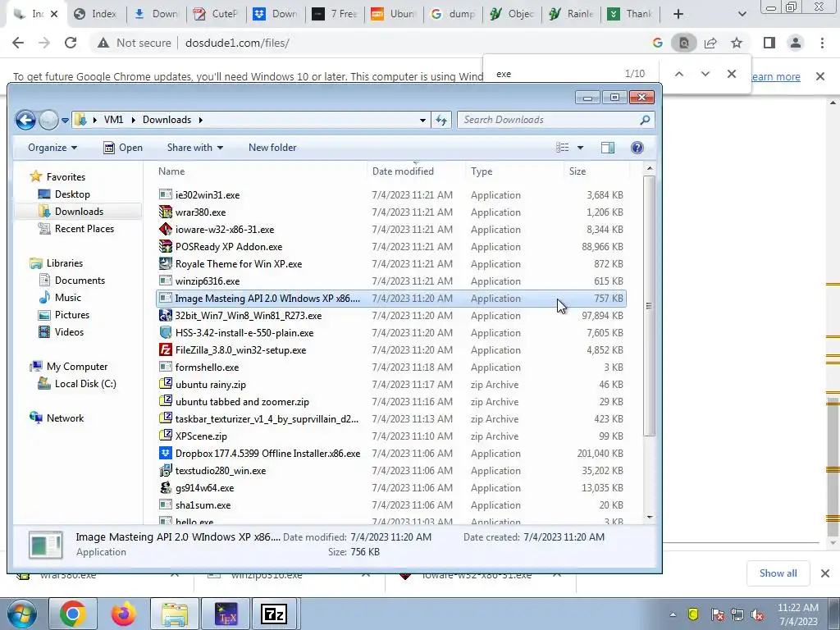Select ie302win31.exe file name
The image size is (840, 630).
208,195
